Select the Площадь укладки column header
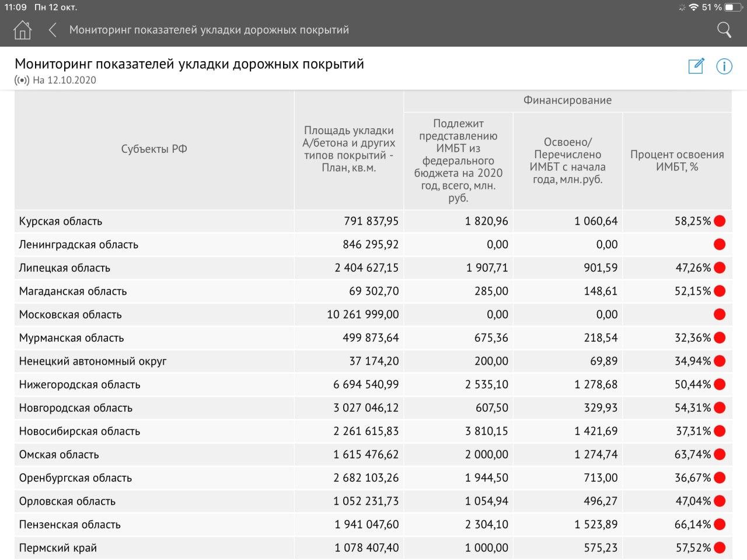Viewport: 747px width, 560px height. pos(349,149)
